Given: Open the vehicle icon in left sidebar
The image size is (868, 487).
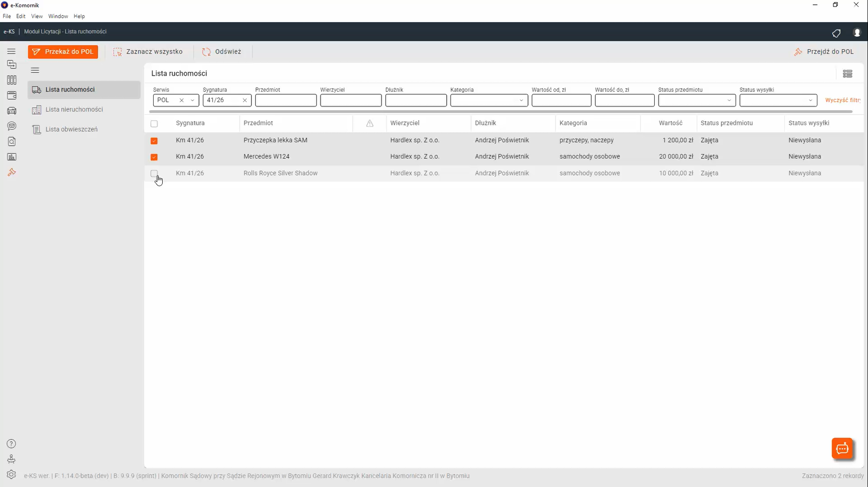Looking at the screenshot, I should [12, 111].
